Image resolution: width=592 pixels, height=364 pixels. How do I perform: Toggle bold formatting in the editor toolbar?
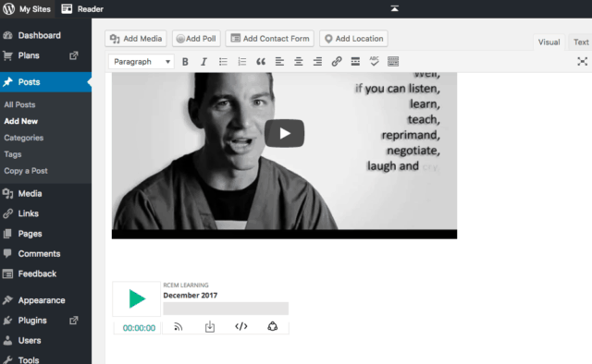point(185,62)
